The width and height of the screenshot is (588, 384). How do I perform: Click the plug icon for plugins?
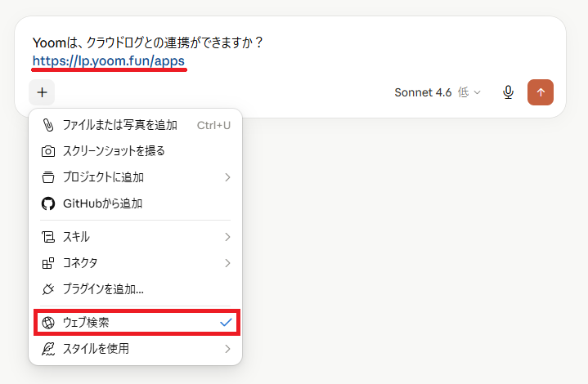point(48,289)
